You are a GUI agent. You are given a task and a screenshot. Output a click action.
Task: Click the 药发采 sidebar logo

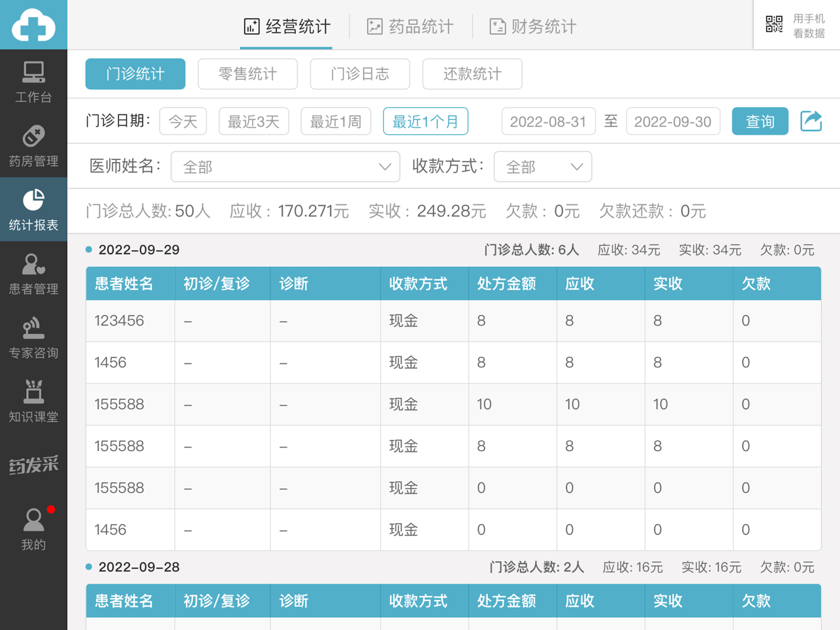[x=33, y=465]
